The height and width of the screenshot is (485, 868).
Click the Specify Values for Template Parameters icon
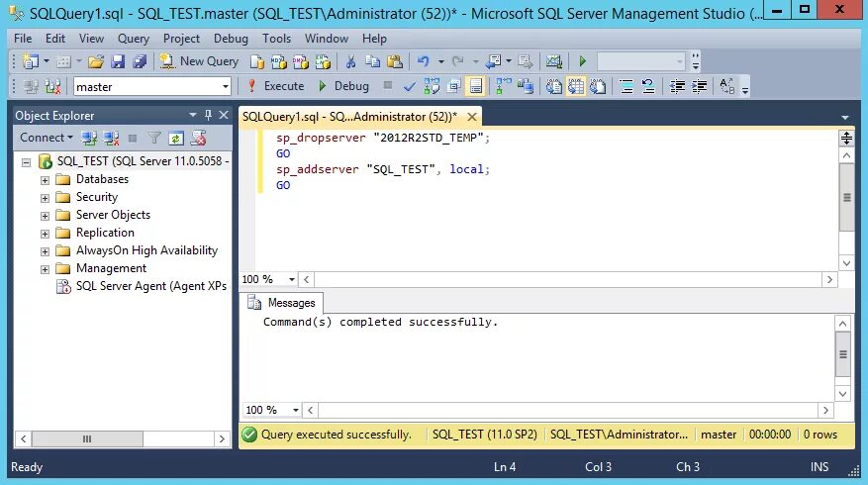point(726,86)
